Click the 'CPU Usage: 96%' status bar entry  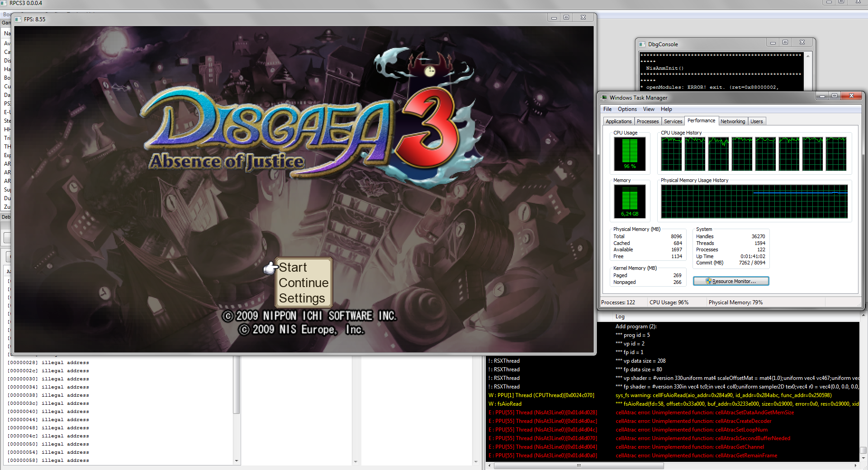coord(669,302)
